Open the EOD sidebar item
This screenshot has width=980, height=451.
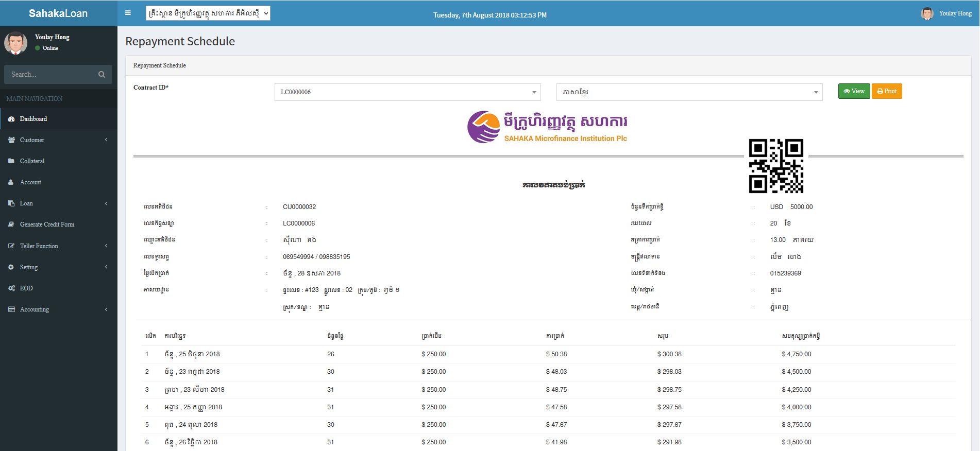[26, 288]
